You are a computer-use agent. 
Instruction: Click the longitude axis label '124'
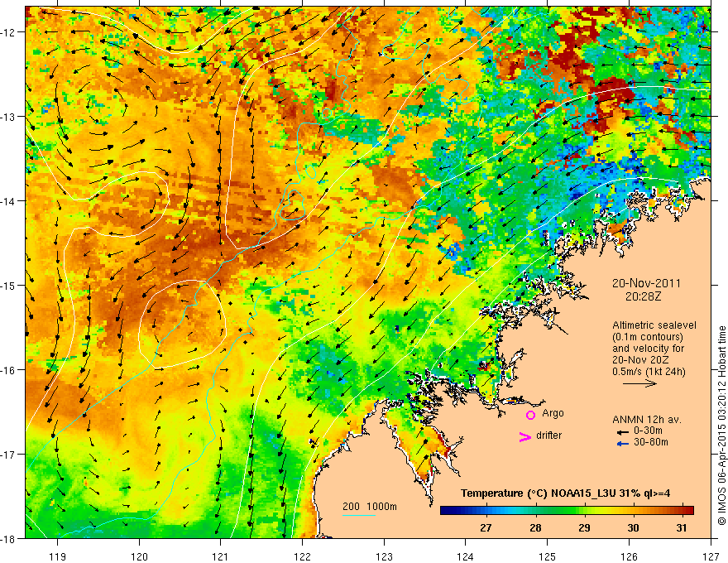point(466,556)
